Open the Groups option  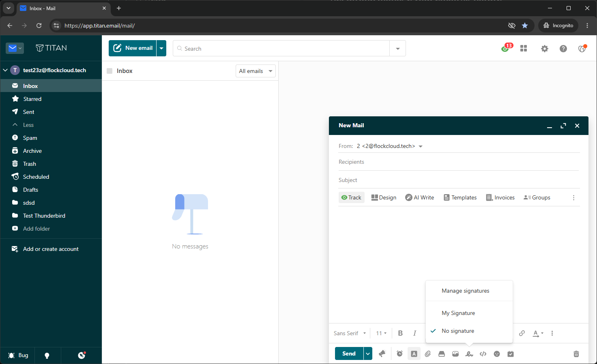tap(537, 197)
